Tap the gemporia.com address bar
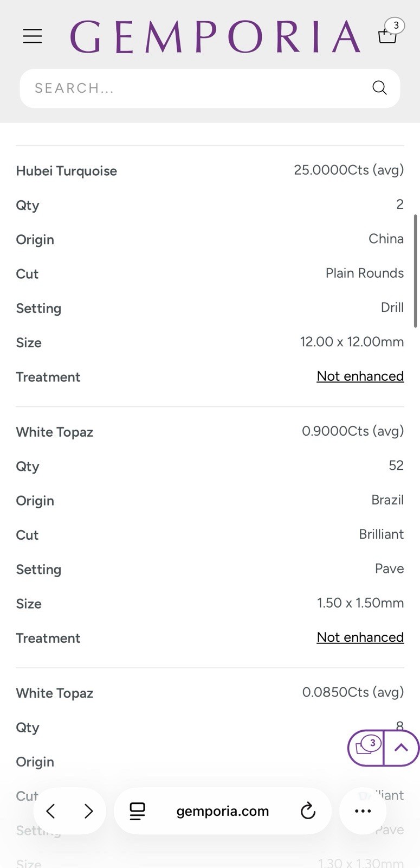Screen dimensions: 420x868 tap(223, 811)
